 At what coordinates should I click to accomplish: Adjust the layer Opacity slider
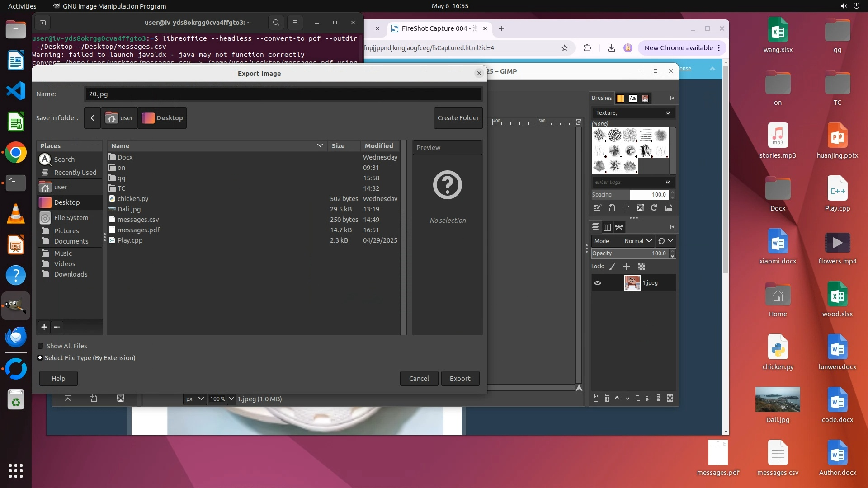point(629,253)
